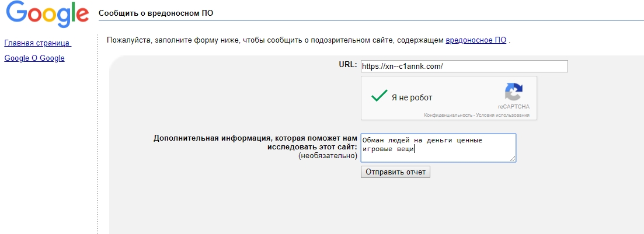Open reCAPTCHA 'Условия использования' link
This screenshot has width=644, height=234.
click(503, 116)
